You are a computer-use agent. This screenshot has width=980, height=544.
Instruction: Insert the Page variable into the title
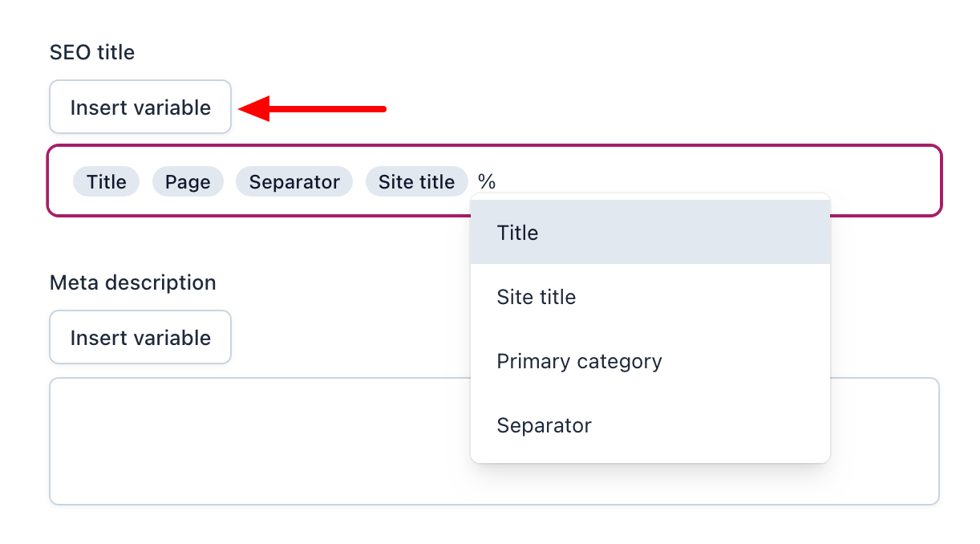click(x=188, y=181)
